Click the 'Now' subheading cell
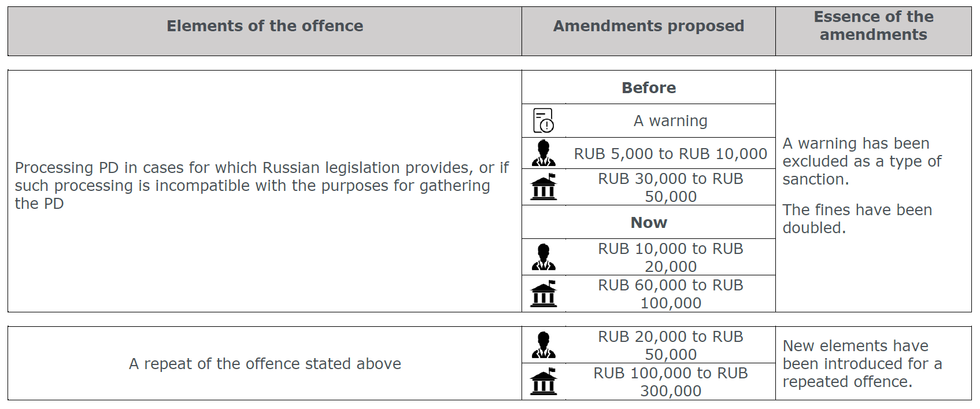Image resolution: width=980 pixels, height=409 pixels. 648,222
